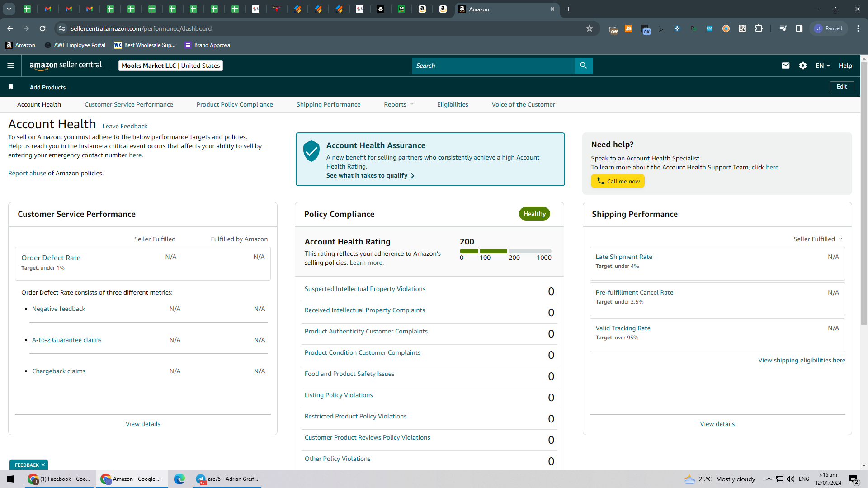Go to the Product Policy Compliance tab

(x=235, y=104)
